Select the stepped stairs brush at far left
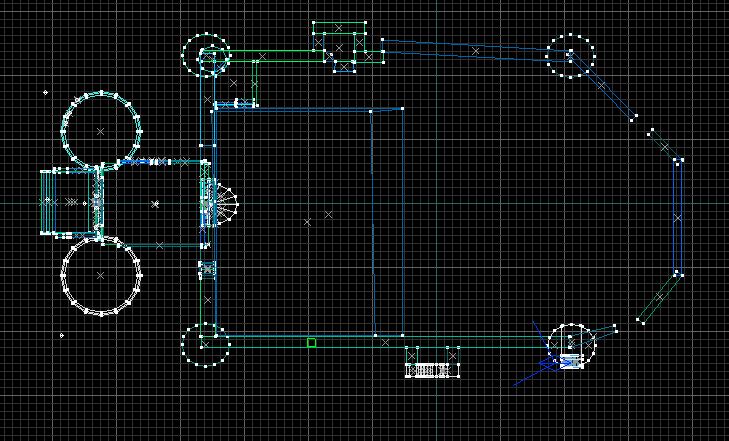Viewport: 729px width, 441px height. click(x=48, y=202)
